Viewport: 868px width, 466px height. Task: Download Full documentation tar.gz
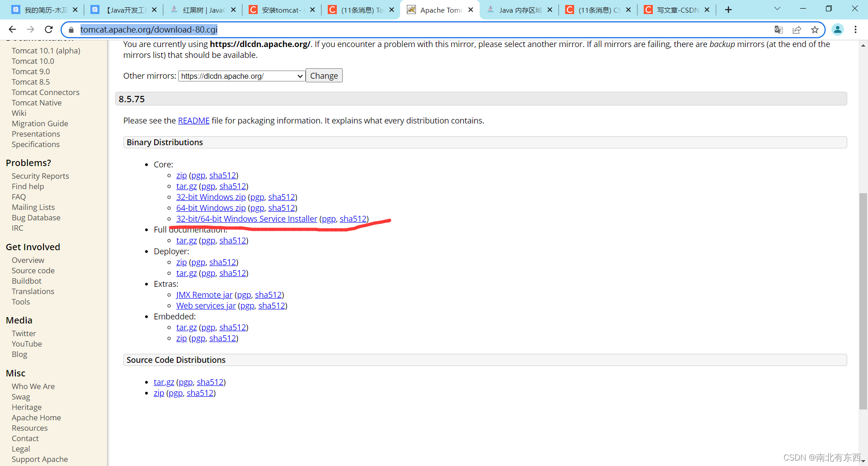186,241
